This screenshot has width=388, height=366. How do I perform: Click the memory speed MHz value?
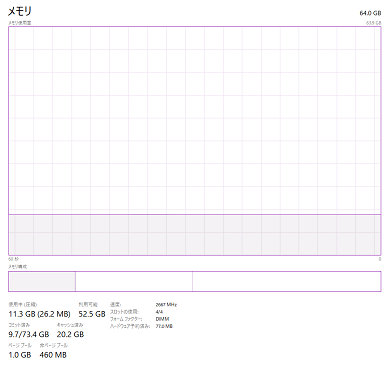(x=166, y=305)
